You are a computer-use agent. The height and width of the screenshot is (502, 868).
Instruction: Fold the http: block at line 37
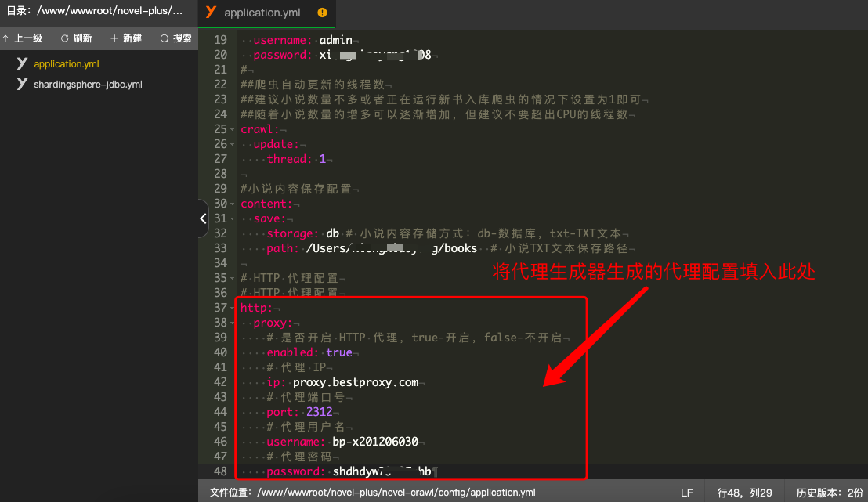coord(233,308)
